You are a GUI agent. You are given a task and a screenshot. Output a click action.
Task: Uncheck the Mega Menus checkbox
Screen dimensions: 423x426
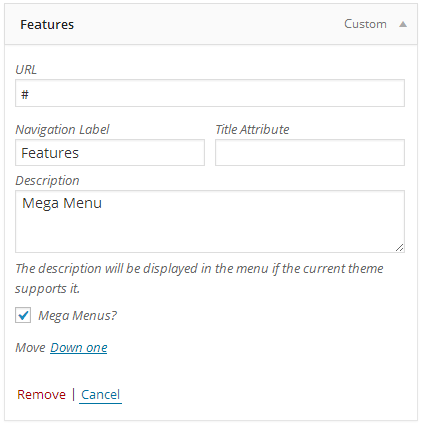(x=23, y=315)
